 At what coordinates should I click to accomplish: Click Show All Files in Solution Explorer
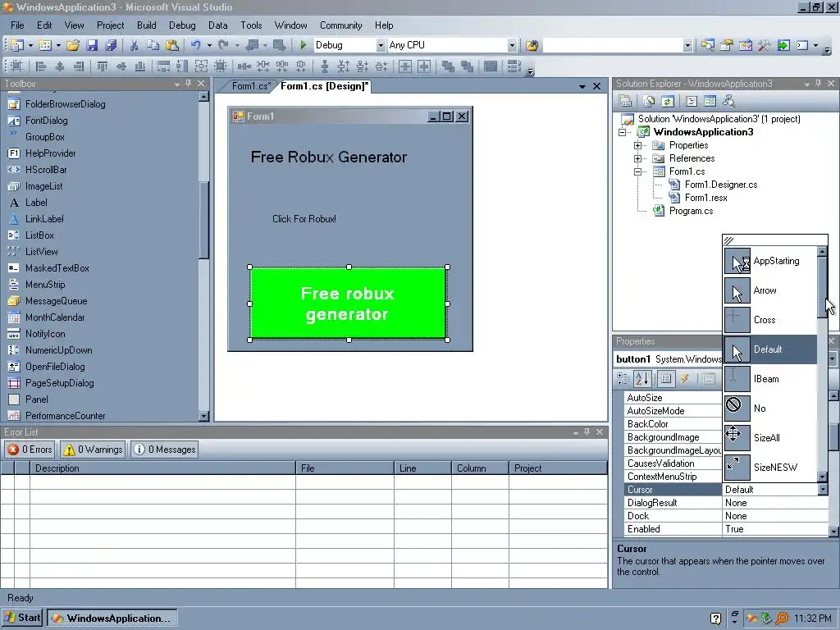pyautogui.click(x=649, y=101)
